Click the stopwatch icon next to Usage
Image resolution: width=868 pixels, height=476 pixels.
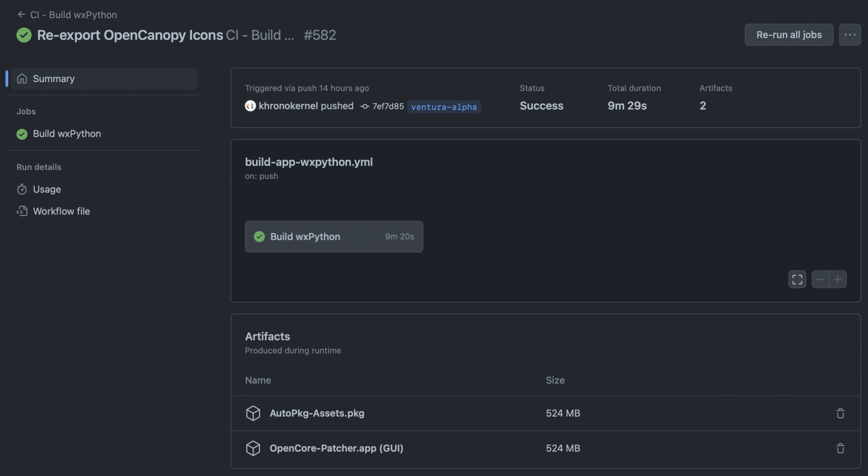[x=22, y=189]
